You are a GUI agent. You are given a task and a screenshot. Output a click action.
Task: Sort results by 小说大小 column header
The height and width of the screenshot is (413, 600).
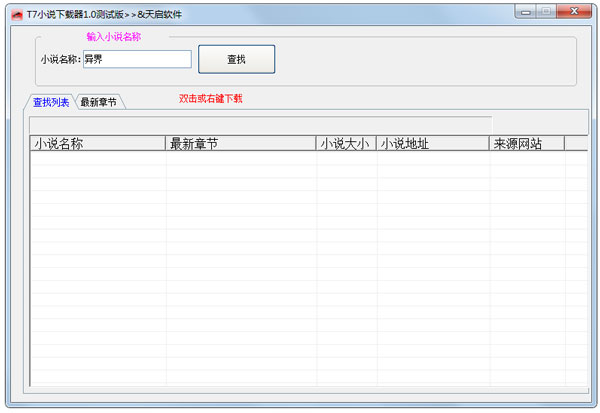(346, 144)
